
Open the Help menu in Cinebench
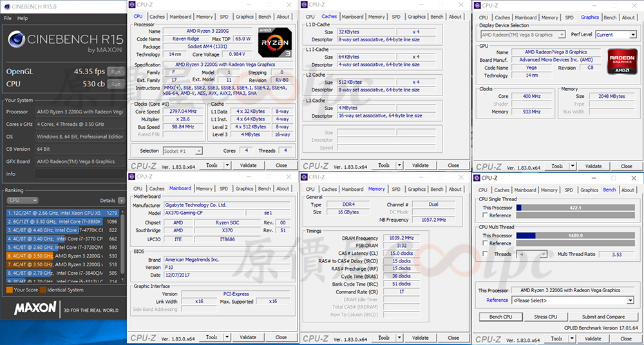(23, 18)
